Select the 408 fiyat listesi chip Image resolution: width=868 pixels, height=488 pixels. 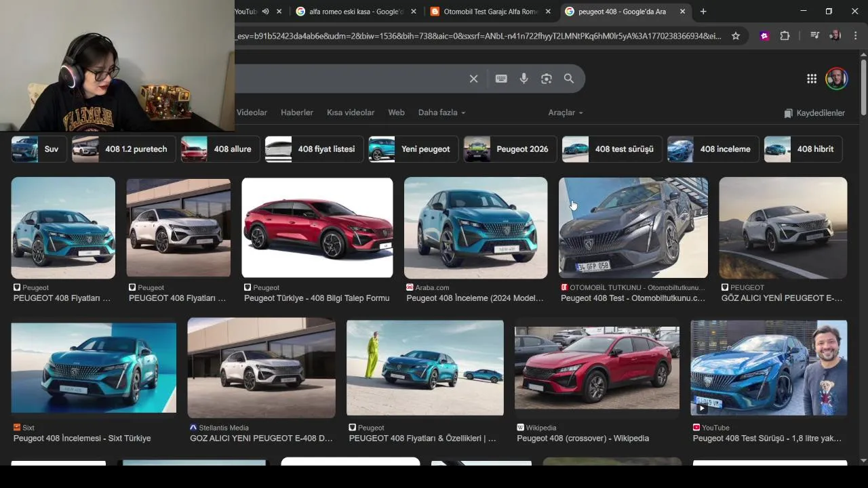pyautogui.click(x=314, y=149)
